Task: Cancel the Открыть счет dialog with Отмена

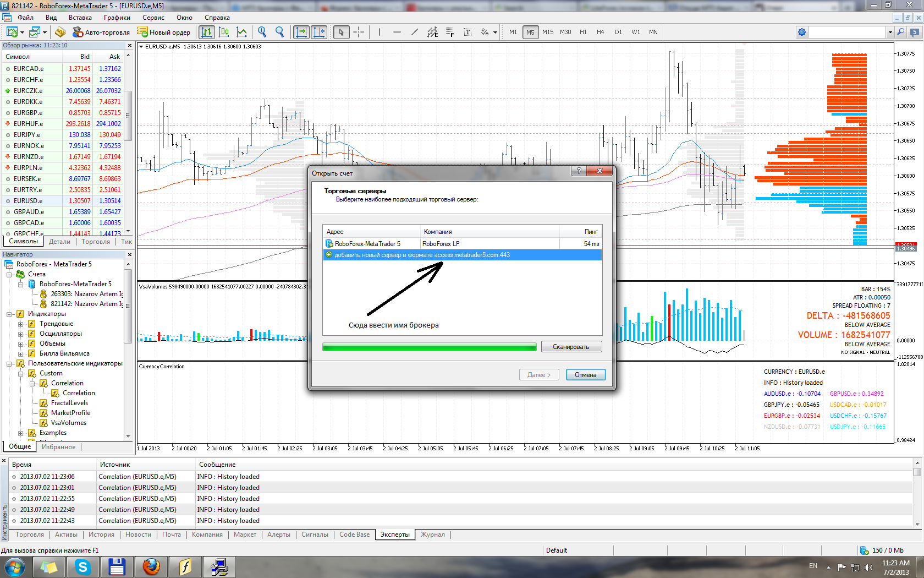Action: pyautogui.click(x=585, y=375)
